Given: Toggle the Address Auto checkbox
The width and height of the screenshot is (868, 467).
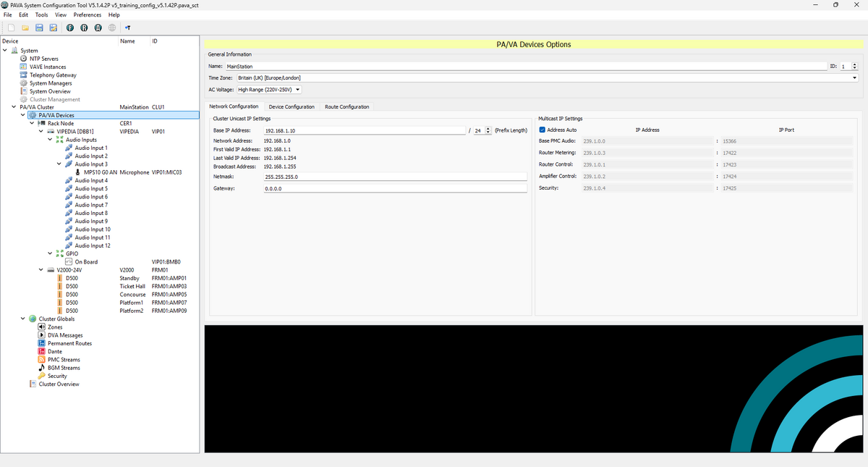Looking at the screenshot, I should [x=542, y=130].
